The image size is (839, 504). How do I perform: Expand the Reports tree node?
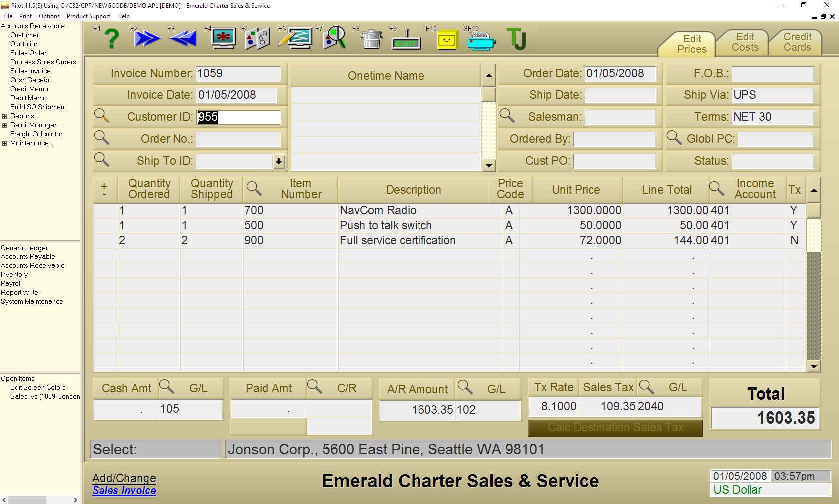pyautogui.click(x=5, y=116)
